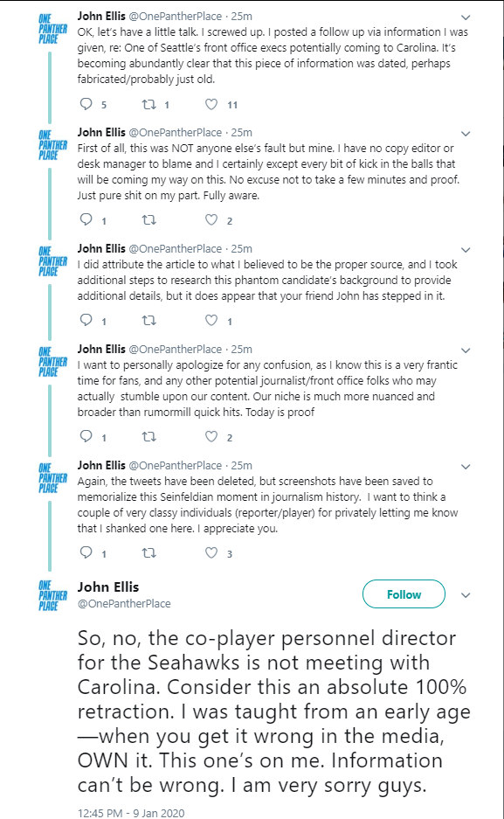The height and width of the screenshot is (819, 504).
Task: Open the One Panther Place avatar on the main tweet
Action: [x=52, y=595]
